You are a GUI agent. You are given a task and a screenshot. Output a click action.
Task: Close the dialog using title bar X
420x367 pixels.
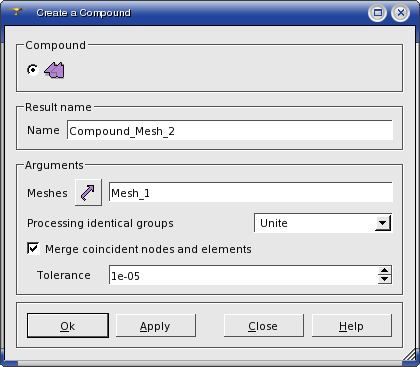(400, 13)
